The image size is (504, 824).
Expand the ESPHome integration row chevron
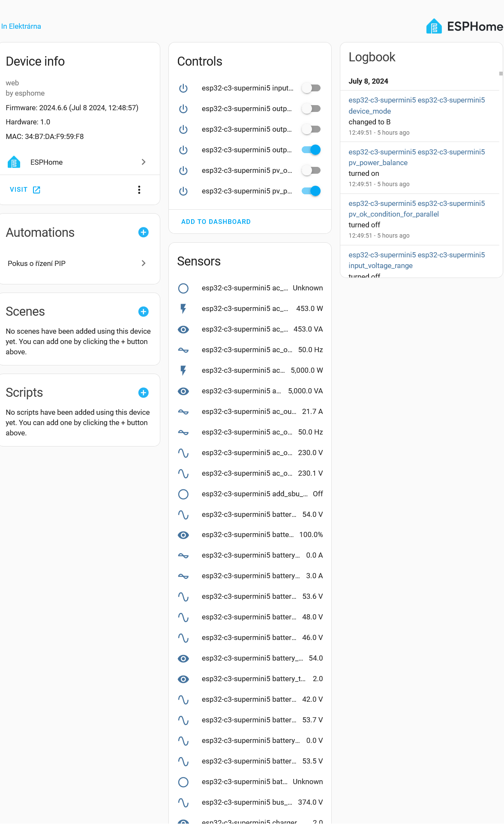pyautogui.click(x=144, y=162)
